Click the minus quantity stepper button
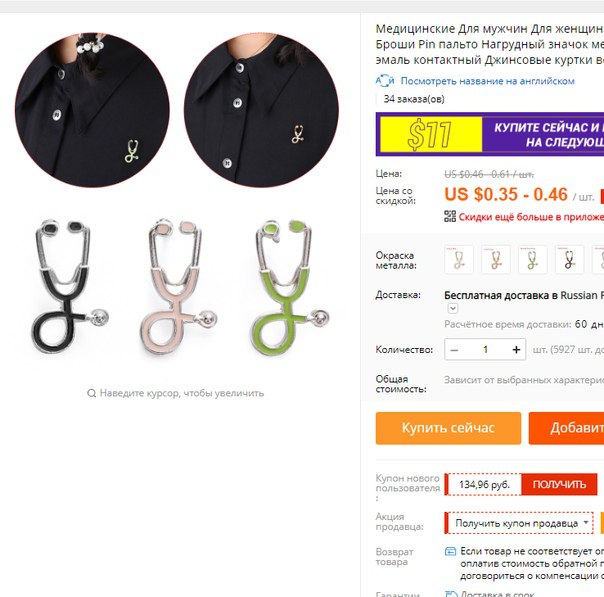604x597 pixels. [x=454, y=350]
